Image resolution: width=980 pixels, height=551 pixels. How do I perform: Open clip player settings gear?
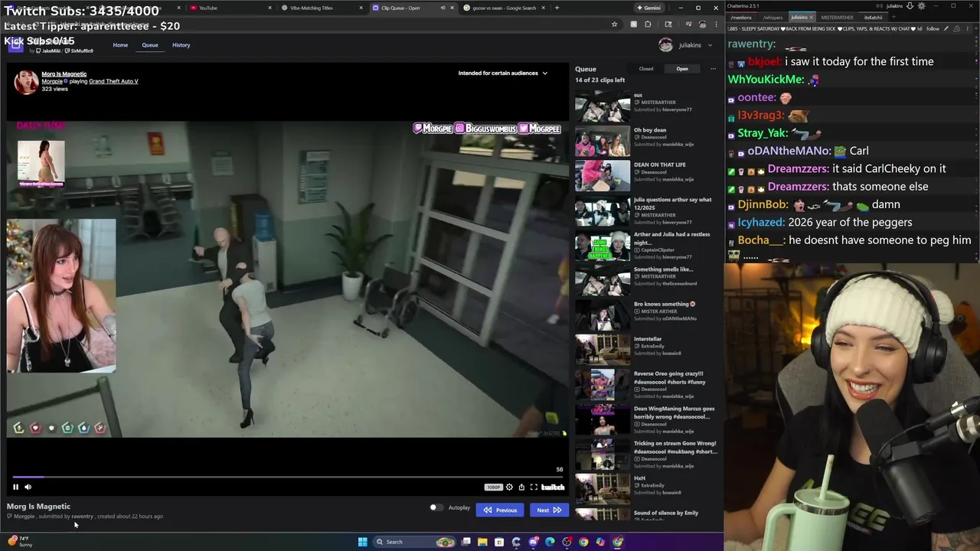click(x=509, y=487)
